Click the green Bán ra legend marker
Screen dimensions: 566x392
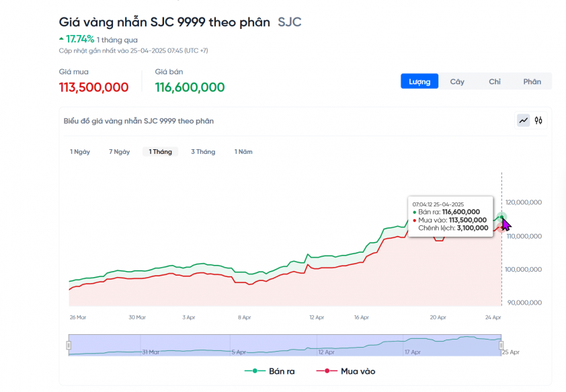tap(255, 370)
